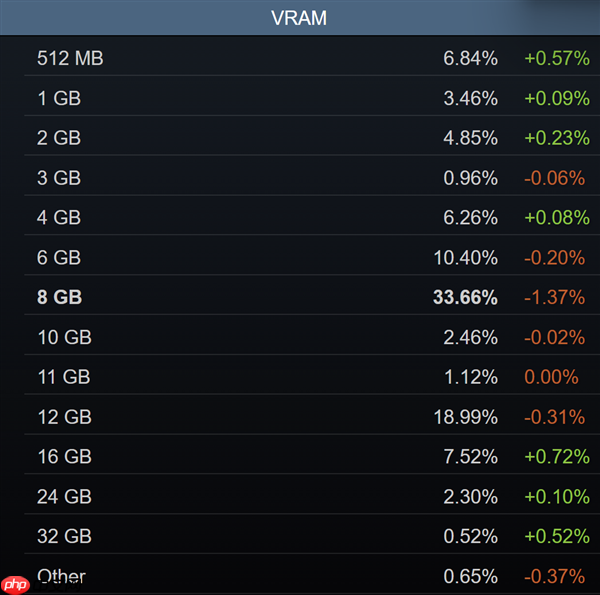Click the 3 GB row label

click(59, 178)
